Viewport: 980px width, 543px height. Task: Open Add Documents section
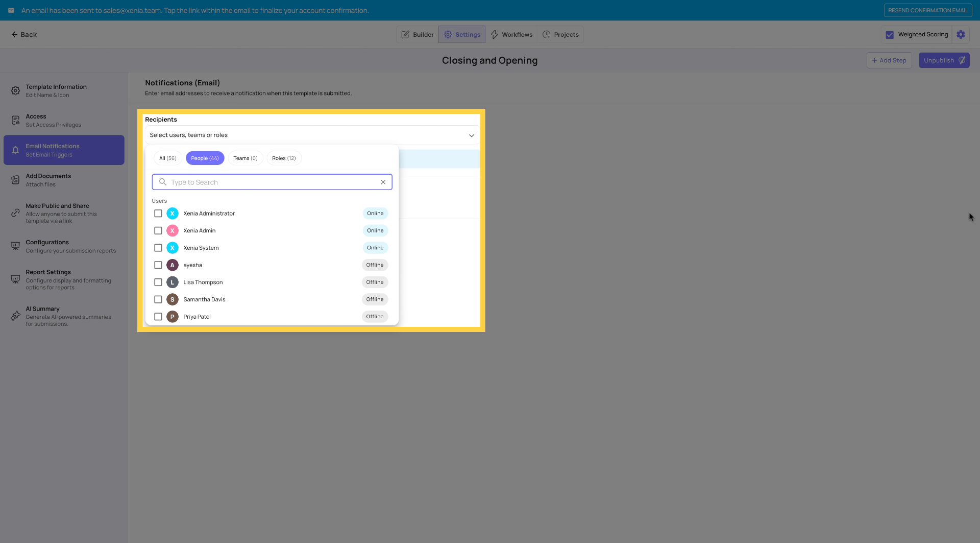tap(64, 180)
